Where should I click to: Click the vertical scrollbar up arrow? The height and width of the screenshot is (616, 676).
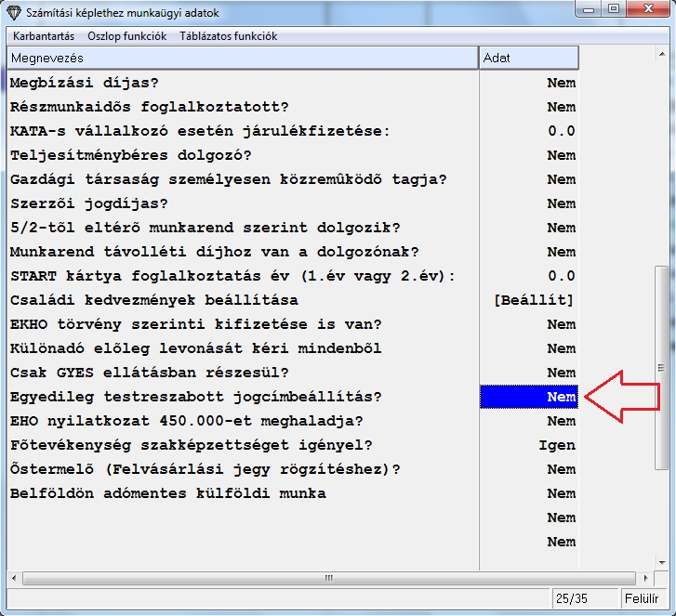pos(661,54)
